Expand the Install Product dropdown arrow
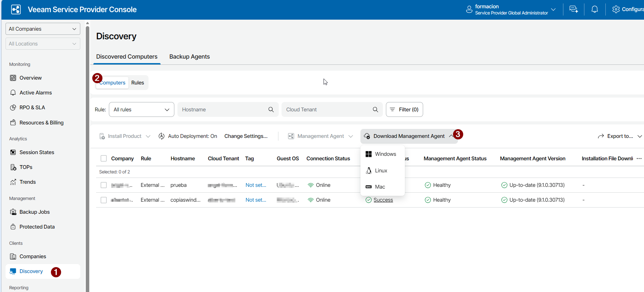Image resolution: width=644 pixels, height=292 pixels. [x=148, y=136]
